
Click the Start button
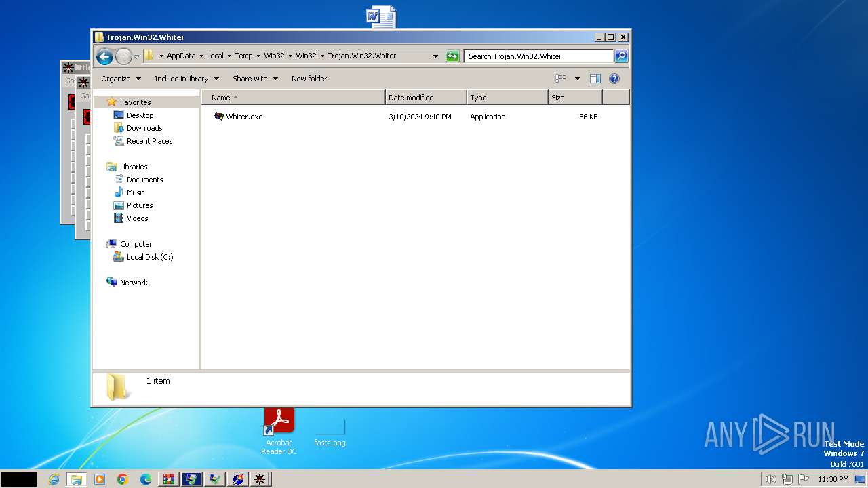click(x=18, y=479)
